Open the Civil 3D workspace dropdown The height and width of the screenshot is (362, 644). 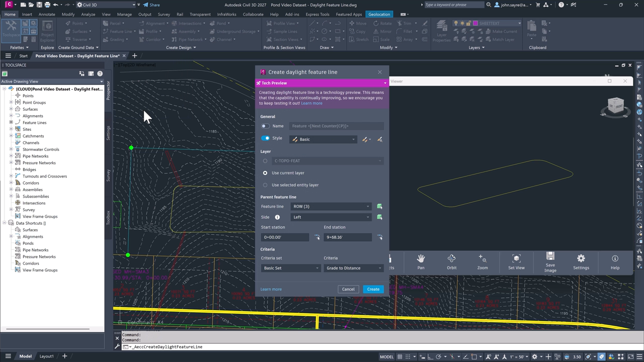coord(106,5)
